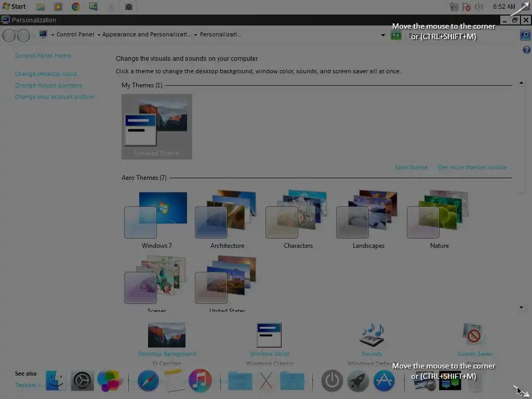Open the help question mark icon
This screenshot has height=399, width=532.
[x=526, y=50]
